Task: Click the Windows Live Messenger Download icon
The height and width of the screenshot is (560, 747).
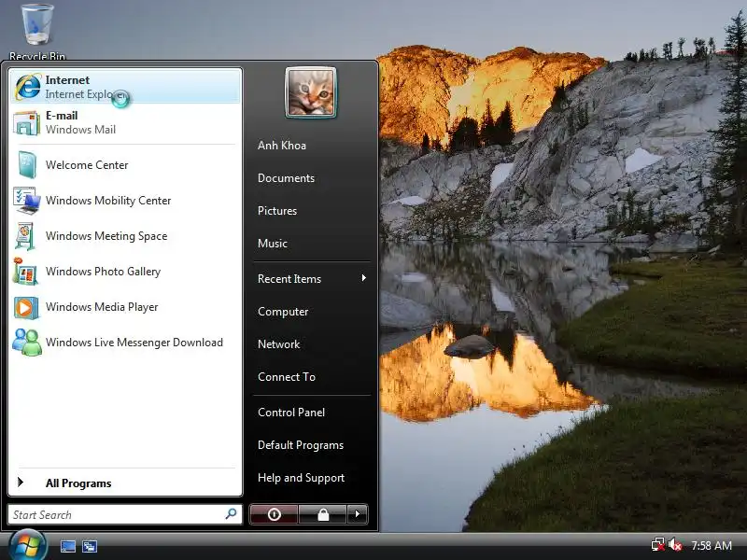Action: coord(27,343)
